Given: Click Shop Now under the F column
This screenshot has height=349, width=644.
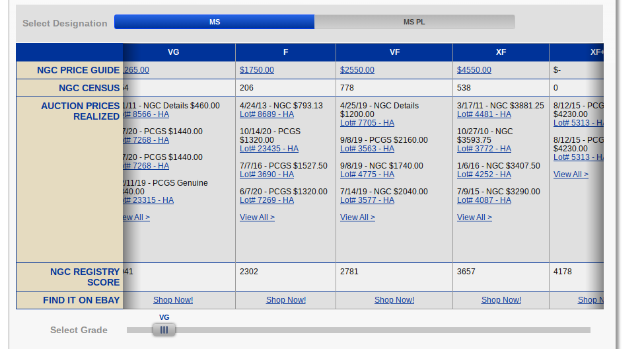Looking at the screenshot, I should point(286,300).
